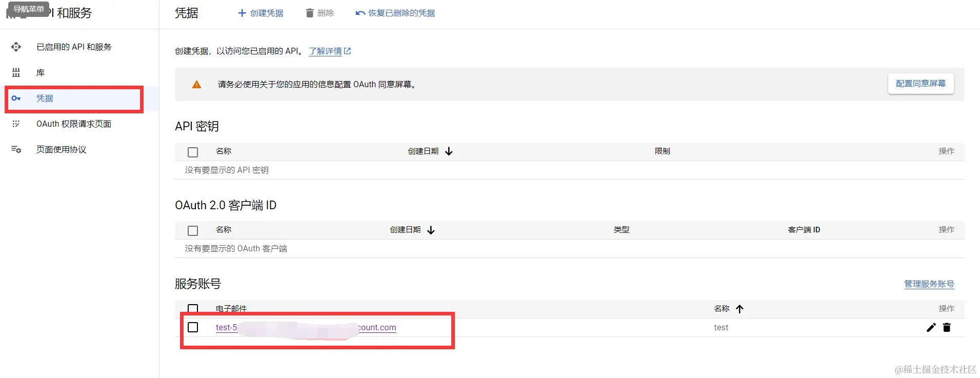Image resolution: width=980 pixels, height=378 pixels.
Task: Click the Library grid icon in sidebar
Action: 16,73
